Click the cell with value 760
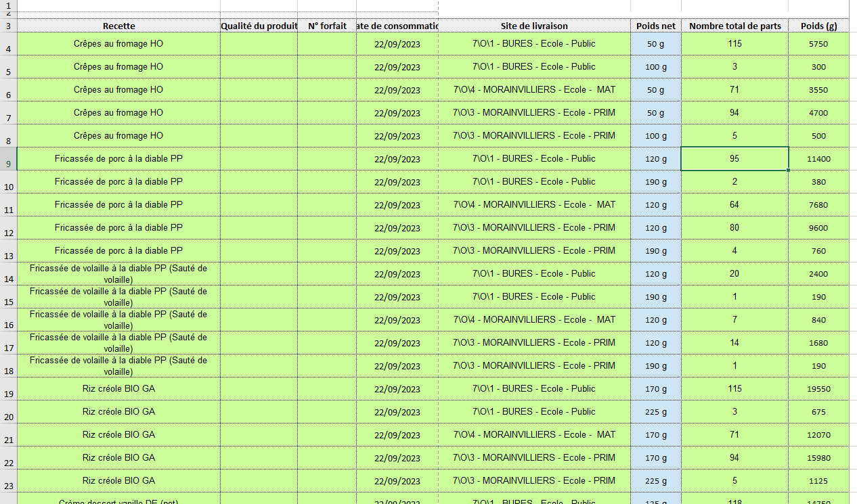Viewport: 857px width, 504px height. click(818, 251)
